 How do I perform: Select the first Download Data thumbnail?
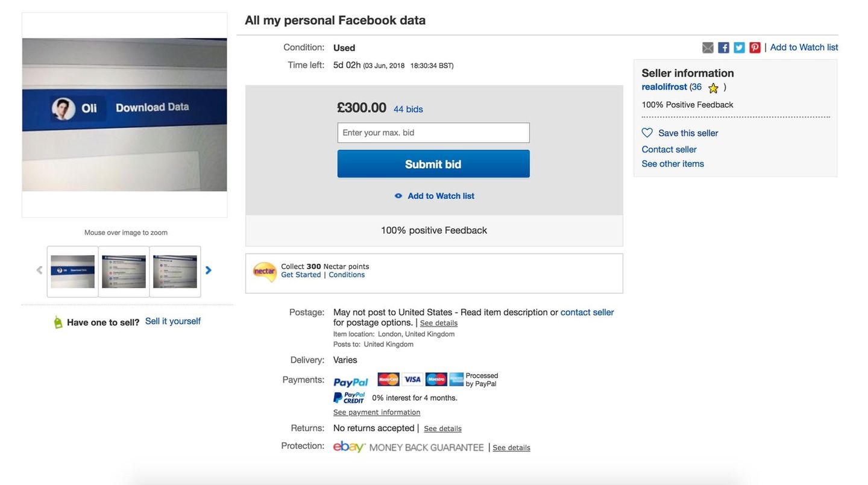pos(73,272)
